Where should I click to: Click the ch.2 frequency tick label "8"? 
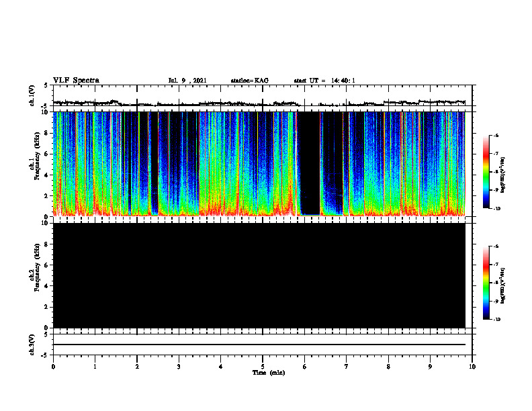point(47,244)
